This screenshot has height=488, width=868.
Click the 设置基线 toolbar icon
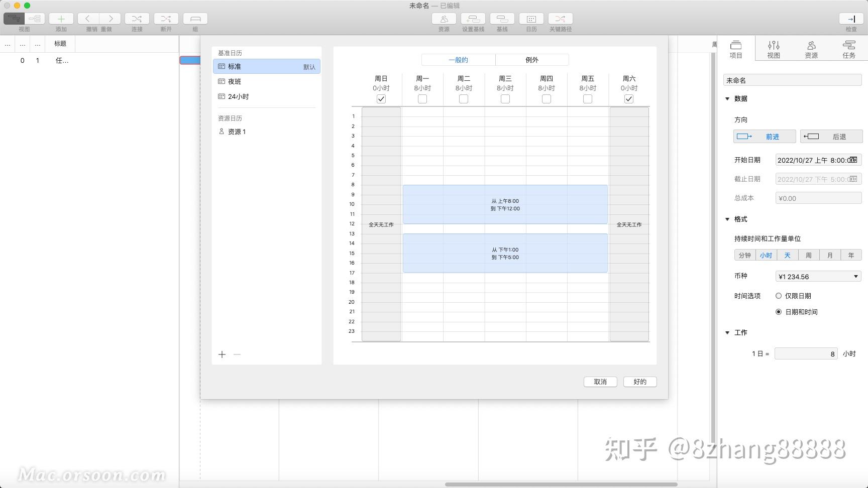[x=473, y=19]
